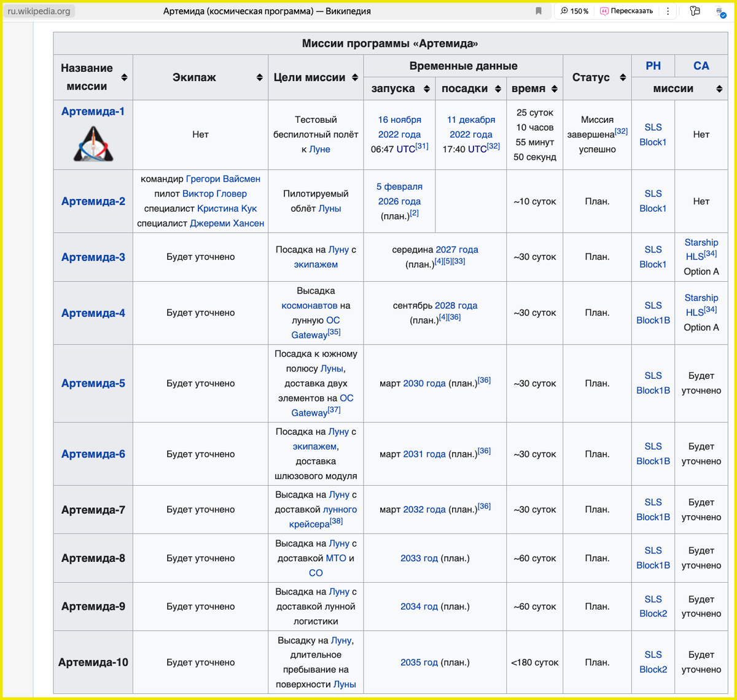This screenshot has height=700, width=737.
Task: Sort by запуска launch date arrows
Action: click(x=426, y=88)
